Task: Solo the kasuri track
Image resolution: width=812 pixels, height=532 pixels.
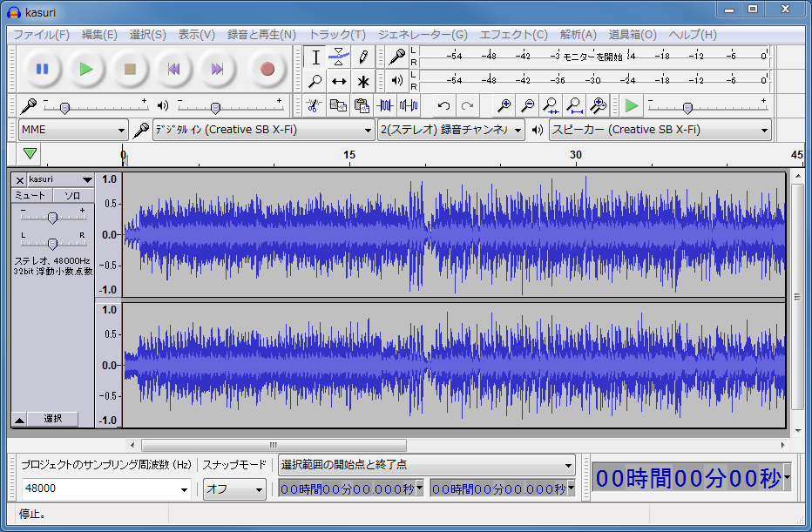Action: 73,195
